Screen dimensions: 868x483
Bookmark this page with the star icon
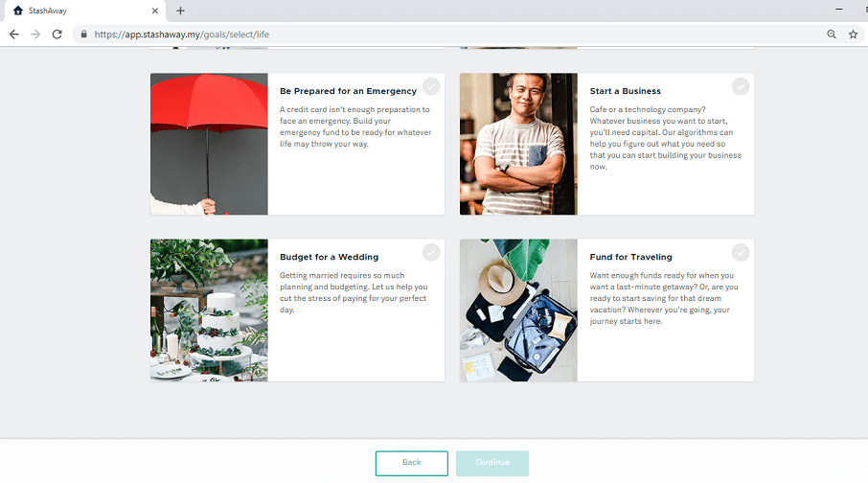853,34
